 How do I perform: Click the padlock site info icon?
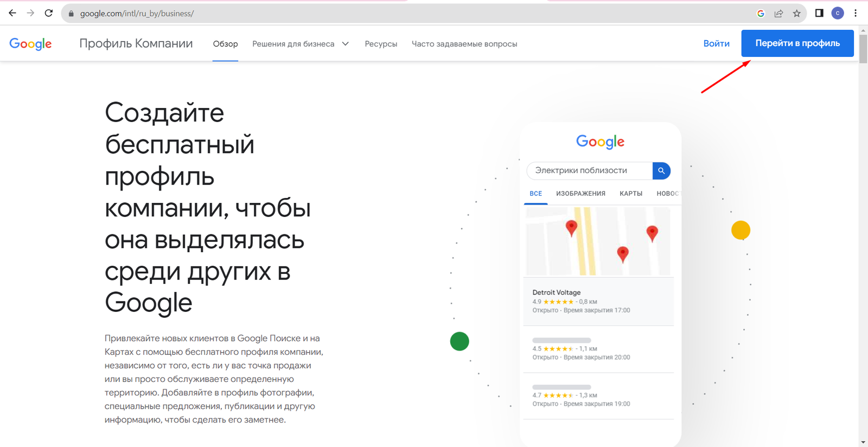pos(71,14)
